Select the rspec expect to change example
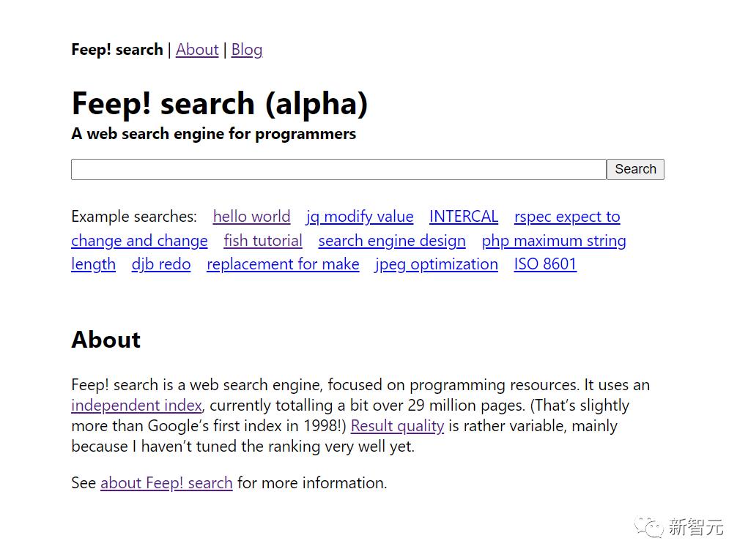 coord(567,217)
